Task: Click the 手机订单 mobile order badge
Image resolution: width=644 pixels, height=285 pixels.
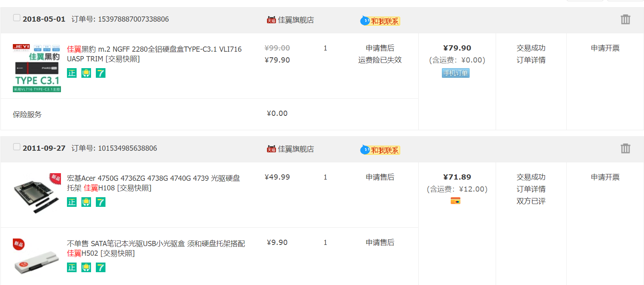Action: click(456, 73)
